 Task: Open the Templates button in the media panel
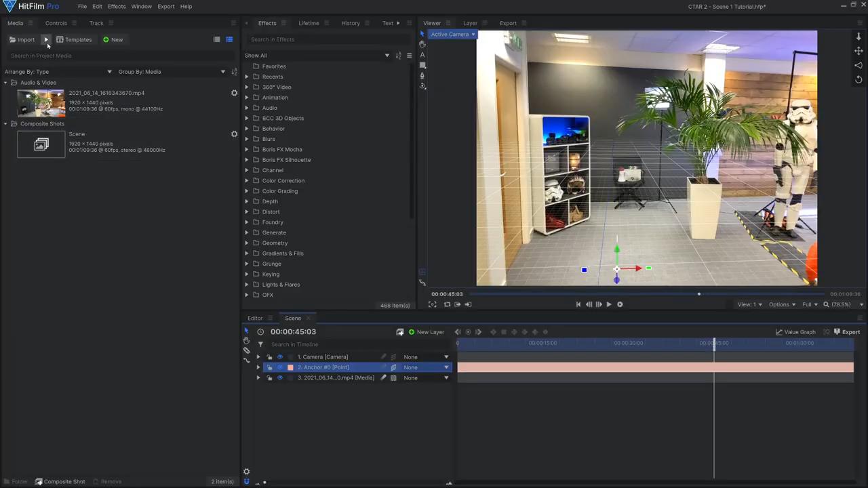click(74, 39)
